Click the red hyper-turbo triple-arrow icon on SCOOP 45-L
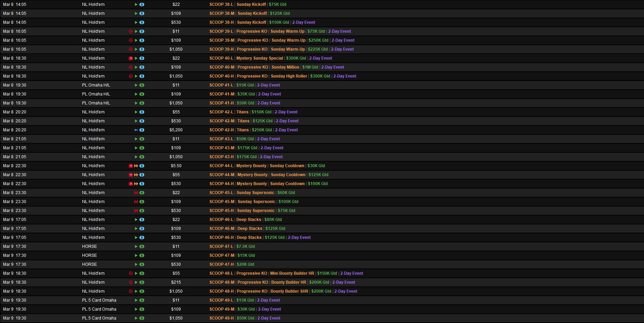The height and width of the screenshot is (323, 644). (136, 193)
